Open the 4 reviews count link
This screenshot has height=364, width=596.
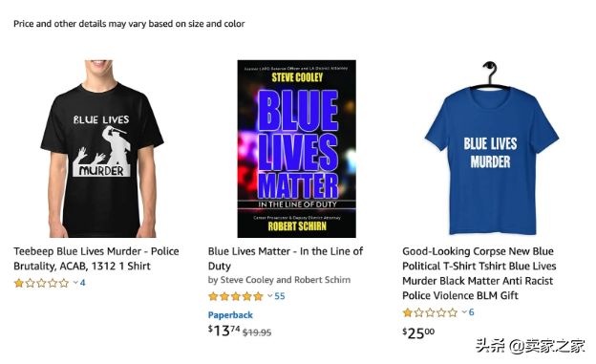click(x=82, y=283)
